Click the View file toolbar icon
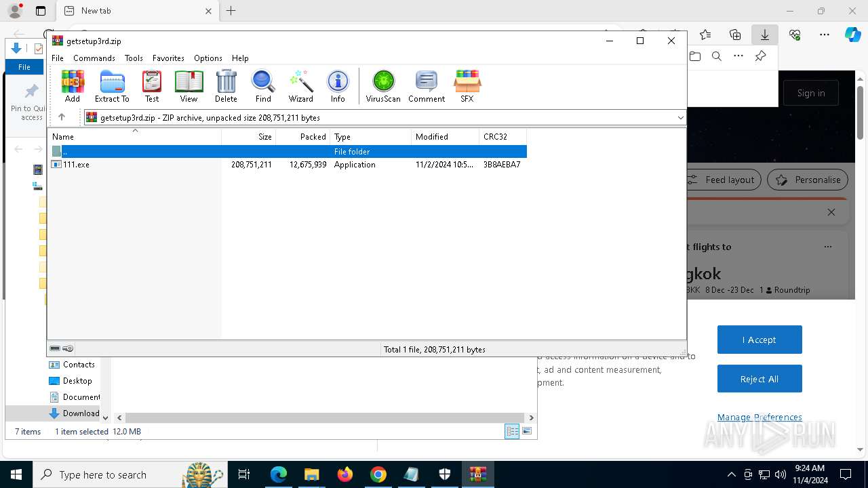 point(189,86)
